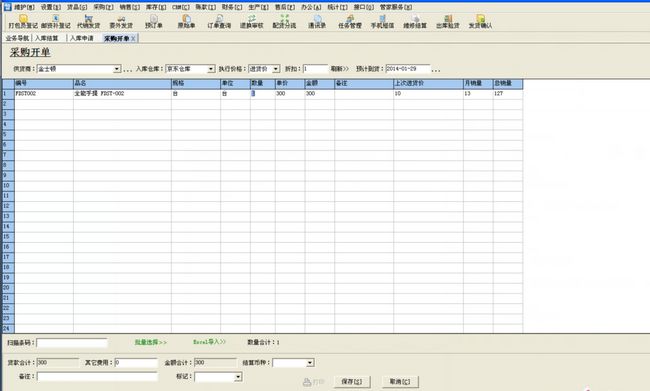Expand the 标记 mark dropdown
This screenshot has height=391, width=650.
238,377
